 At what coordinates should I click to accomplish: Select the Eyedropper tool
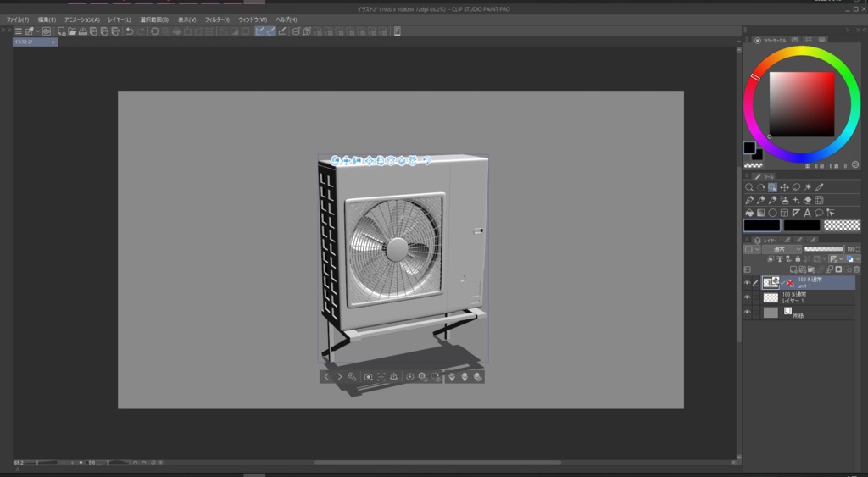point(820,187)
